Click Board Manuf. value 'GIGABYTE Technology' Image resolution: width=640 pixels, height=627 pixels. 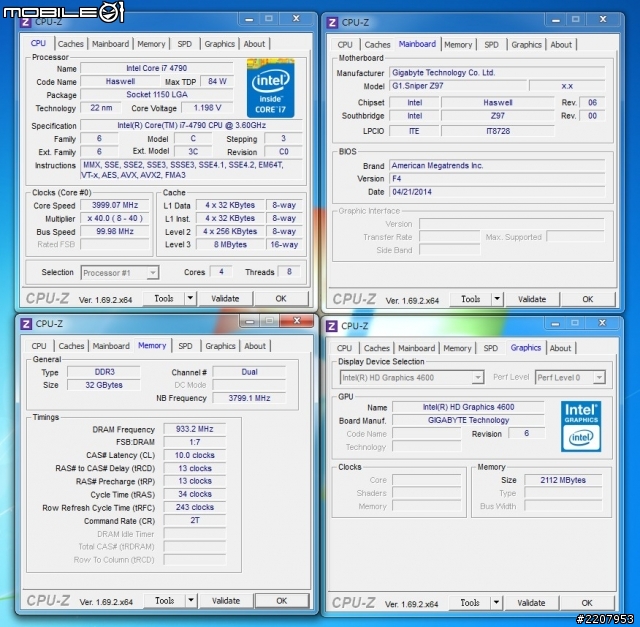click(x=468, y=420)
